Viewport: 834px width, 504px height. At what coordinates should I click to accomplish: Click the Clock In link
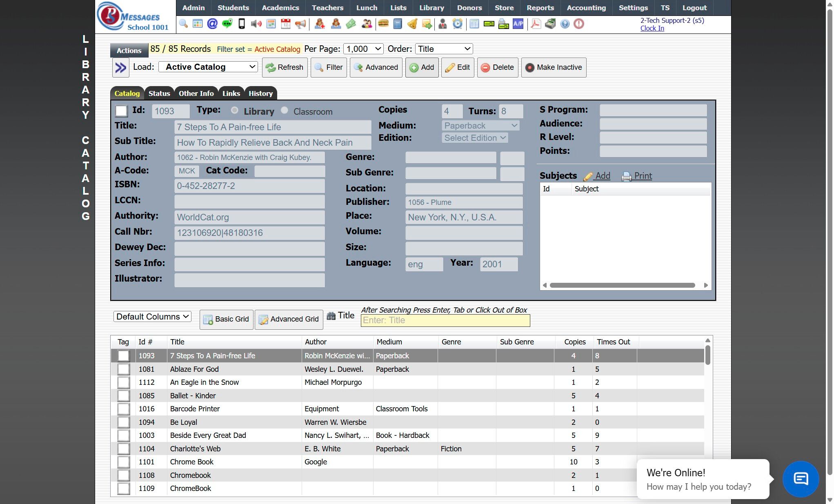[652, 28]
